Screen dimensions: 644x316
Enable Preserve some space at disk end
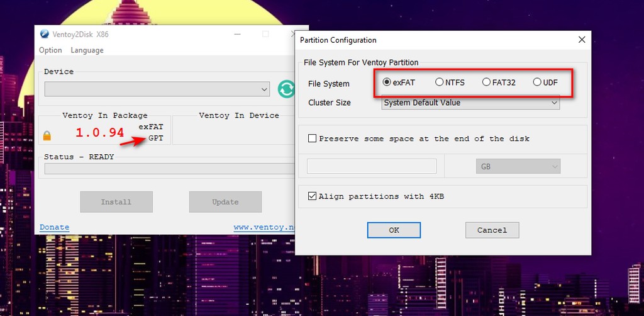pyautogui.click(x=312, y=138)
